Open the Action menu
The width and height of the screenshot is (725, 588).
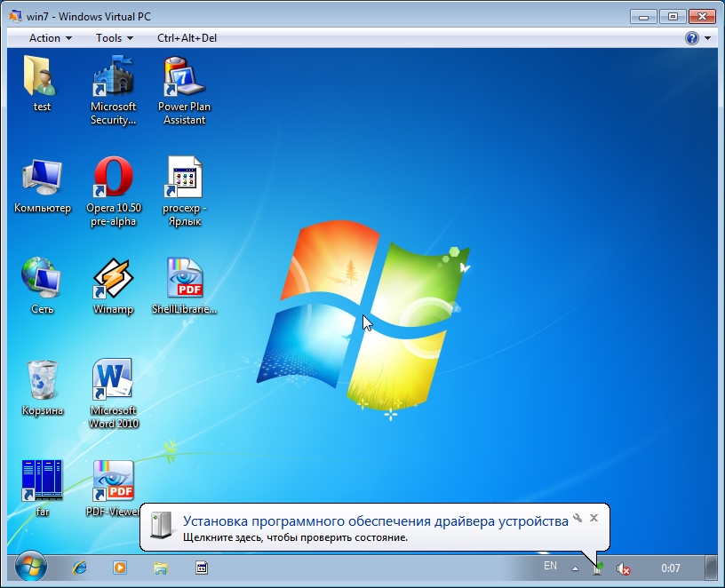pos(50,38)
